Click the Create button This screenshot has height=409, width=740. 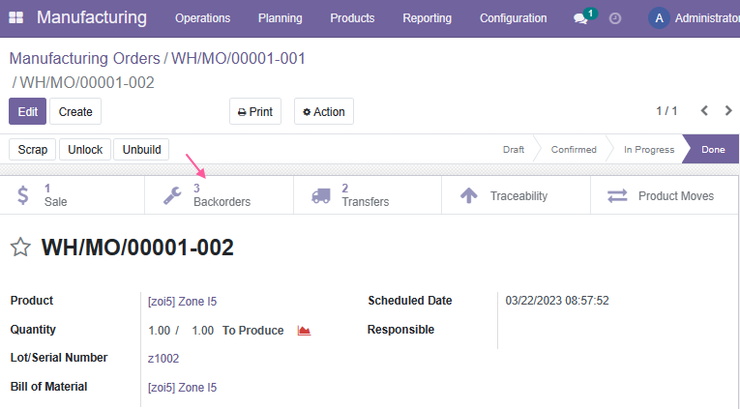click(x=76, y=111)
